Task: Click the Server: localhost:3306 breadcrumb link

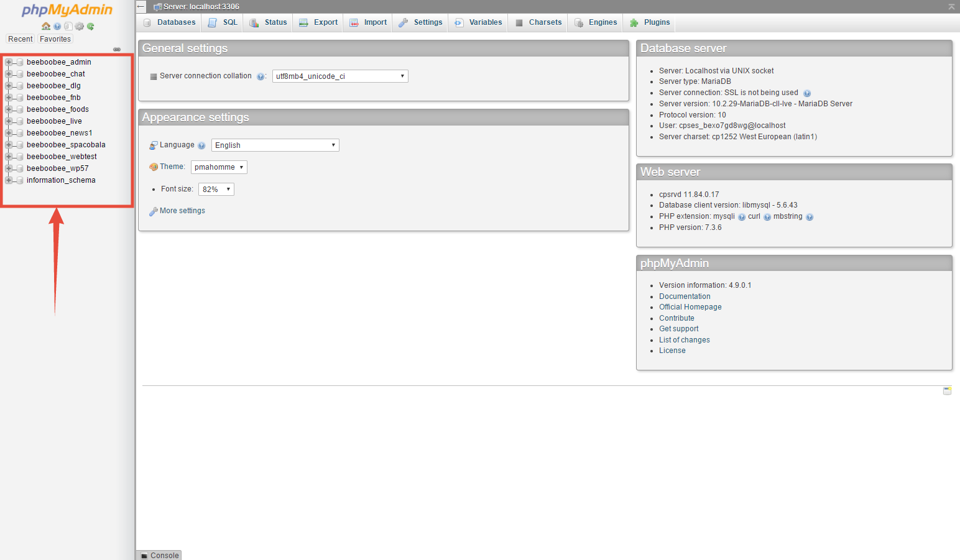Action: click(x=201, y=7)
